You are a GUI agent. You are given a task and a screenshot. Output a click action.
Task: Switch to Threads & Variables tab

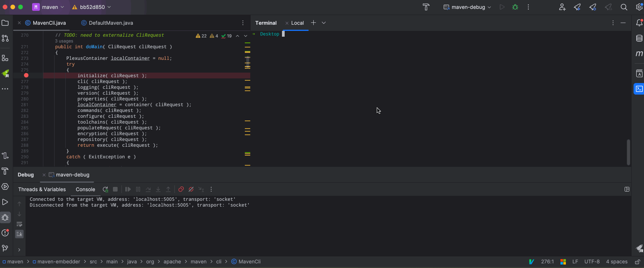(42, 189)
